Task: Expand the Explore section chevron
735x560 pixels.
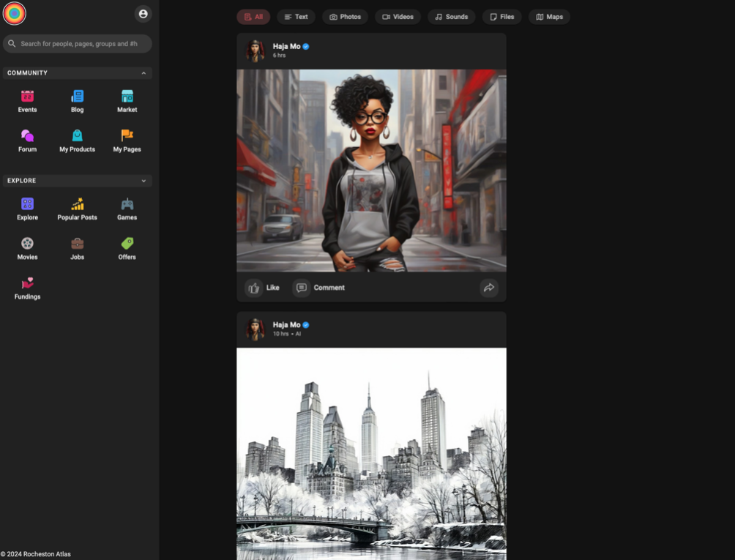Action: 143,181
